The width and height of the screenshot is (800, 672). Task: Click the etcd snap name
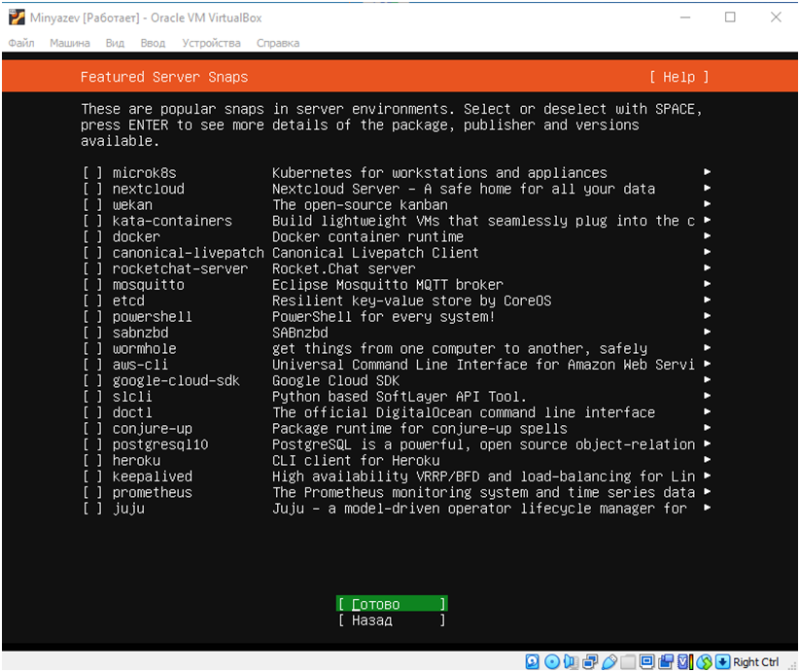point(128,301)
